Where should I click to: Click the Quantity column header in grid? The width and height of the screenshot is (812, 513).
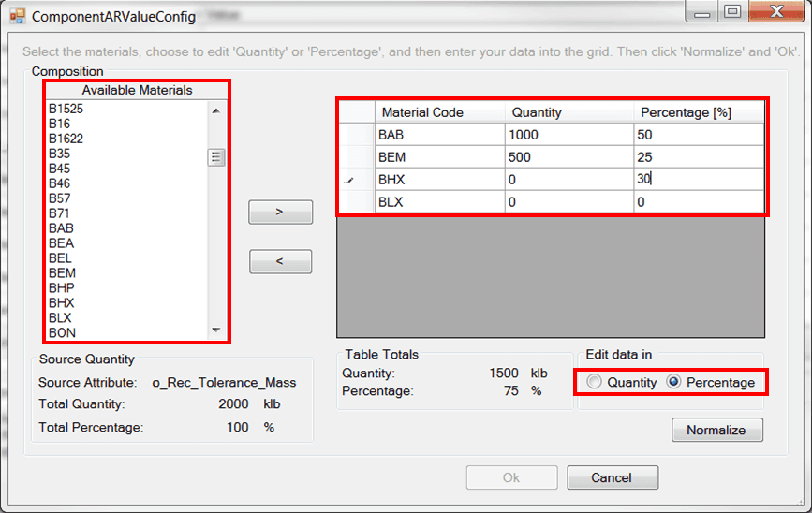point(569,112)
